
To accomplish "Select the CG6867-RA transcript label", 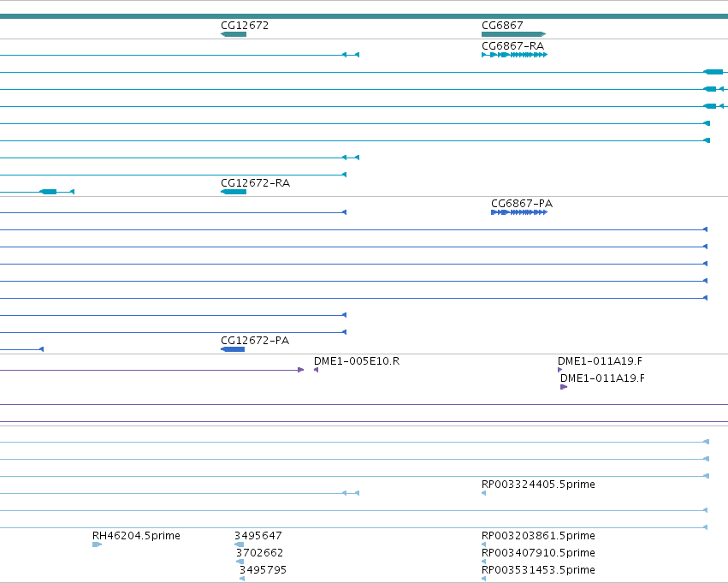I will [513, 46].
